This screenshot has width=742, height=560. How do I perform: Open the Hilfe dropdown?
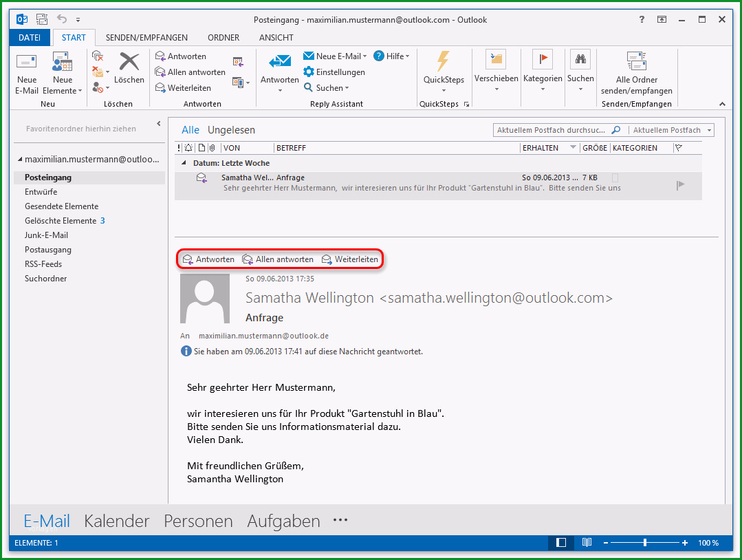[407, 56]
